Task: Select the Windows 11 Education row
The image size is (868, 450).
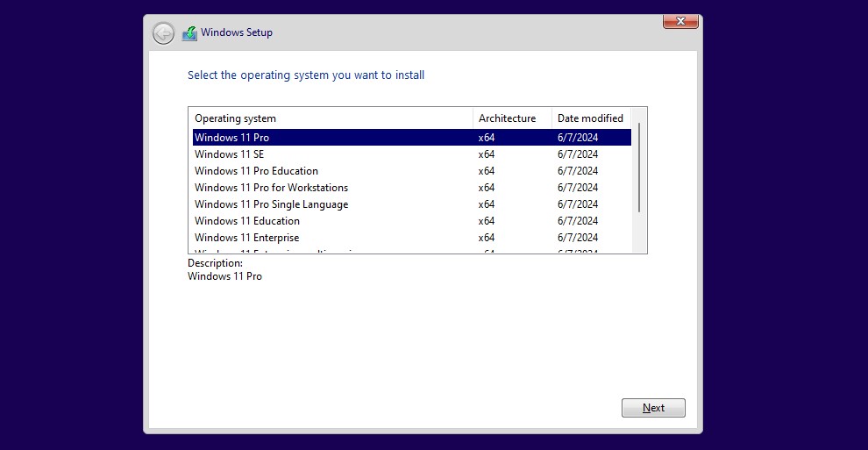Action: click(x=412, y=220)
